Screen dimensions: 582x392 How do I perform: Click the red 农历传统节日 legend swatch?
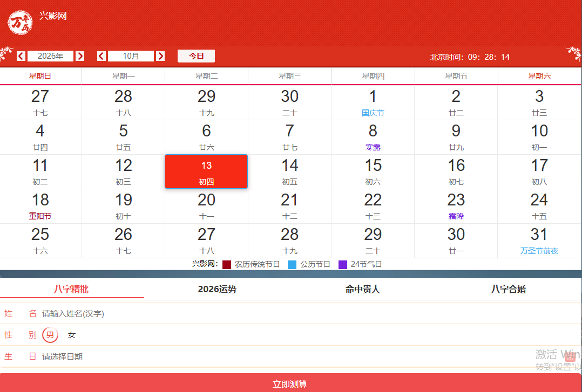[x=227, y=264]
